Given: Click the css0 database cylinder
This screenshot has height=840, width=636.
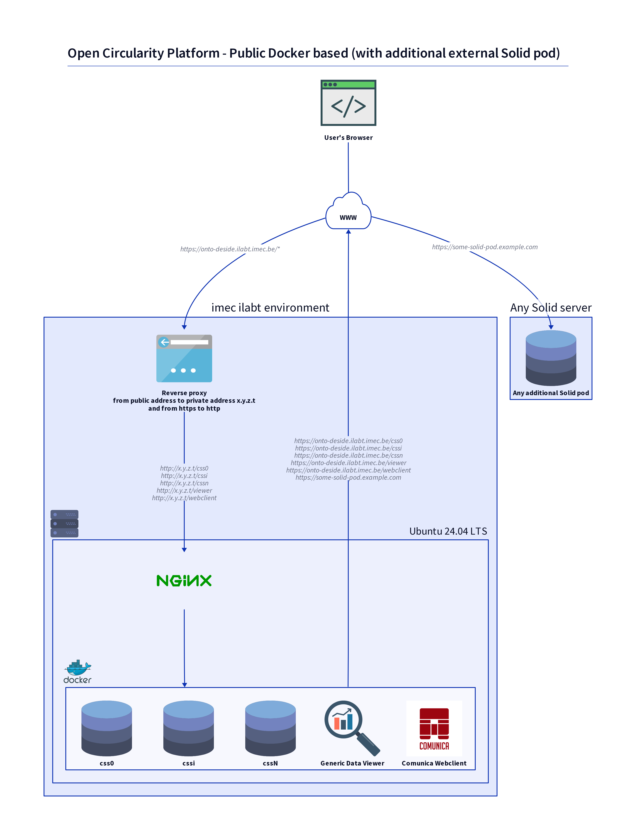Looking at the screenshot, I should (107, 728).
